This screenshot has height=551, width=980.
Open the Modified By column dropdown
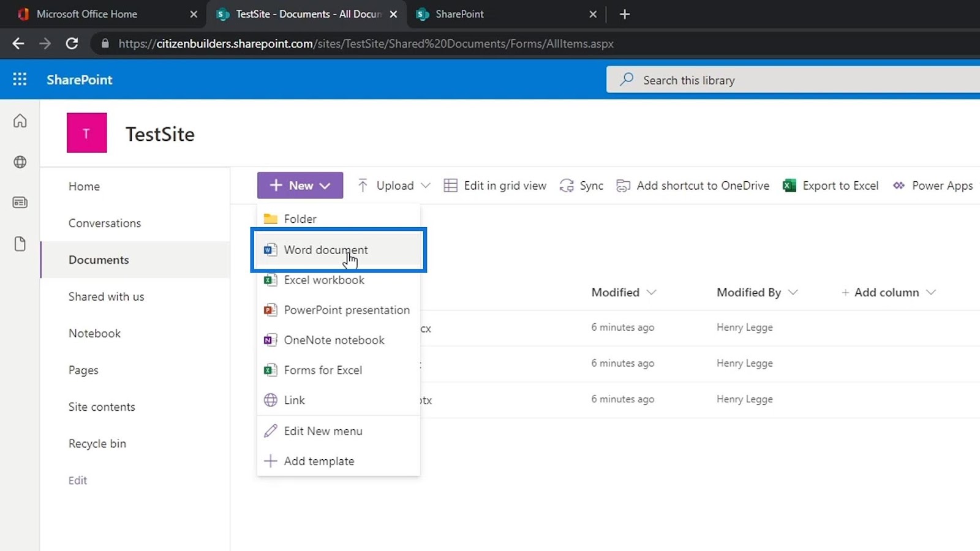coord(793,293)
